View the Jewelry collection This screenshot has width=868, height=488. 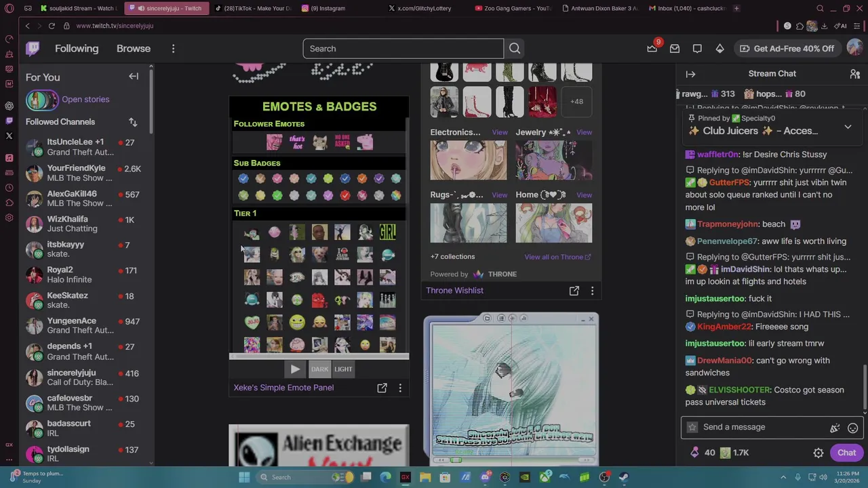pyautogui.click(x=584, y=133)
